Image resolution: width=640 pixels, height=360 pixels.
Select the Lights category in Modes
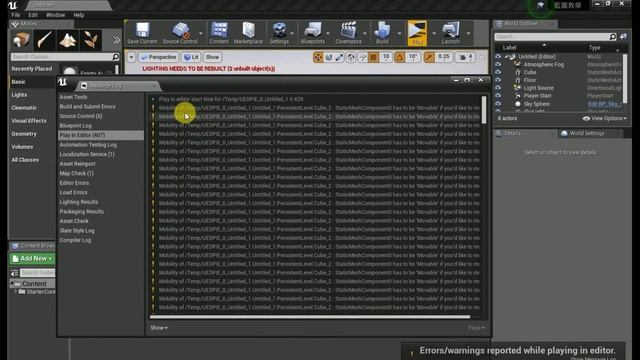[x=19, y=95]
